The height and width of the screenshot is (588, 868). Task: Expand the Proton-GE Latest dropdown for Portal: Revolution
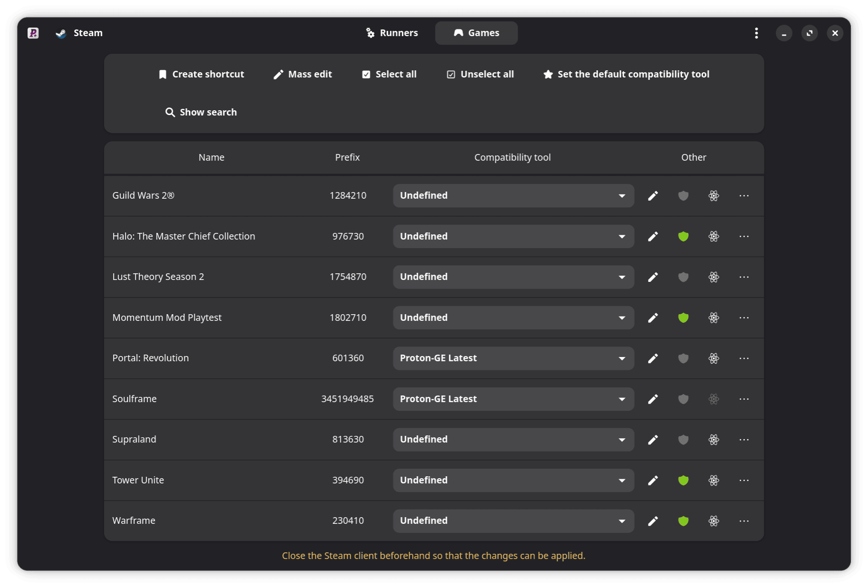513,358
